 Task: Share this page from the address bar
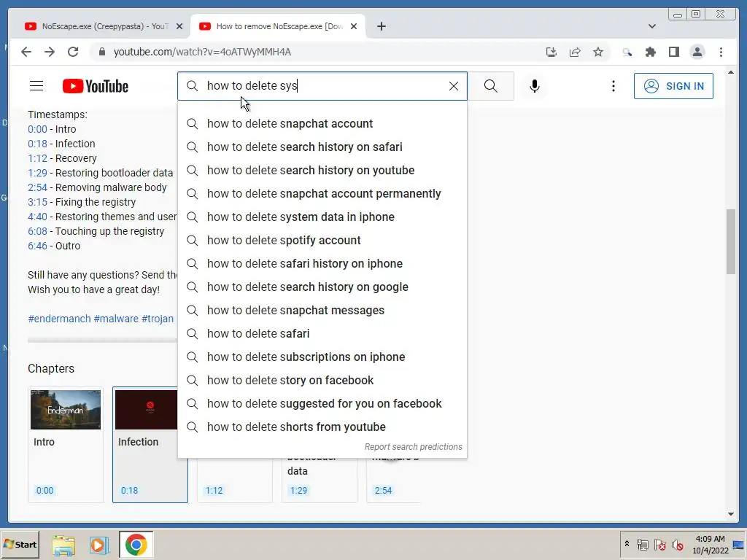coord(575,52)
